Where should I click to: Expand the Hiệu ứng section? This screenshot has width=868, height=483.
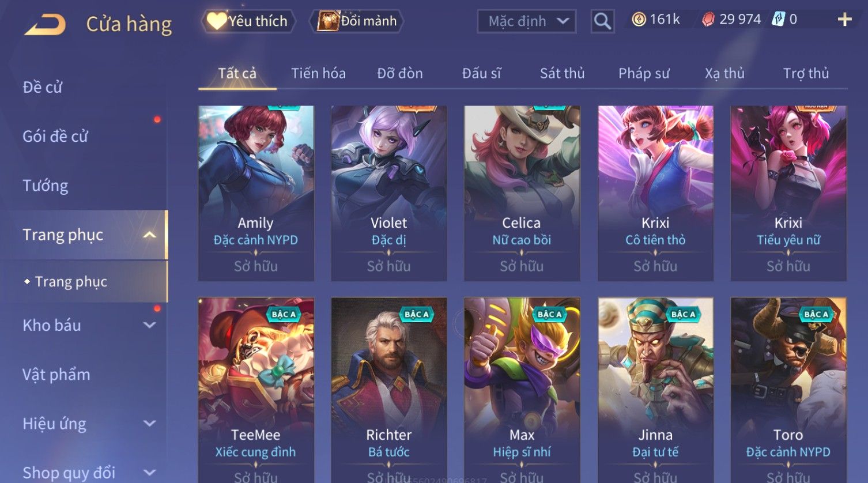[x=149, y=424]
